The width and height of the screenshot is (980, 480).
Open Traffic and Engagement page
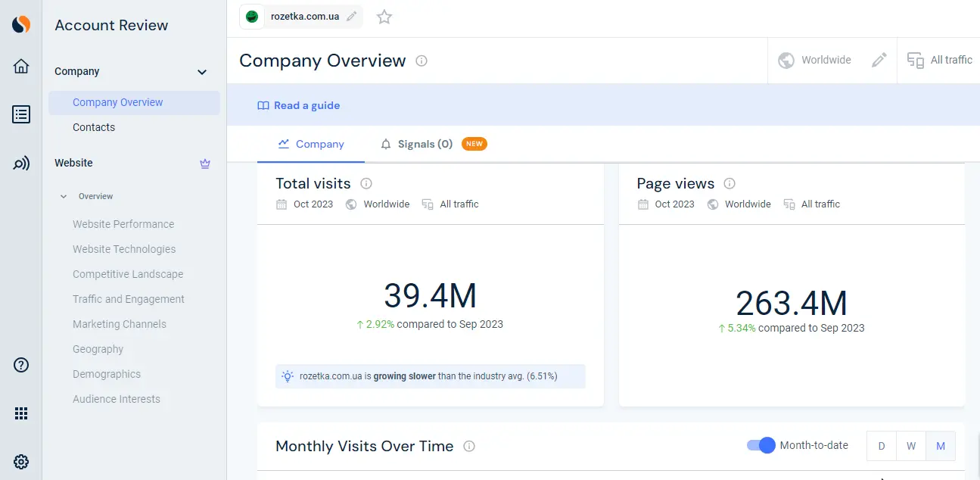pos(129,299)
